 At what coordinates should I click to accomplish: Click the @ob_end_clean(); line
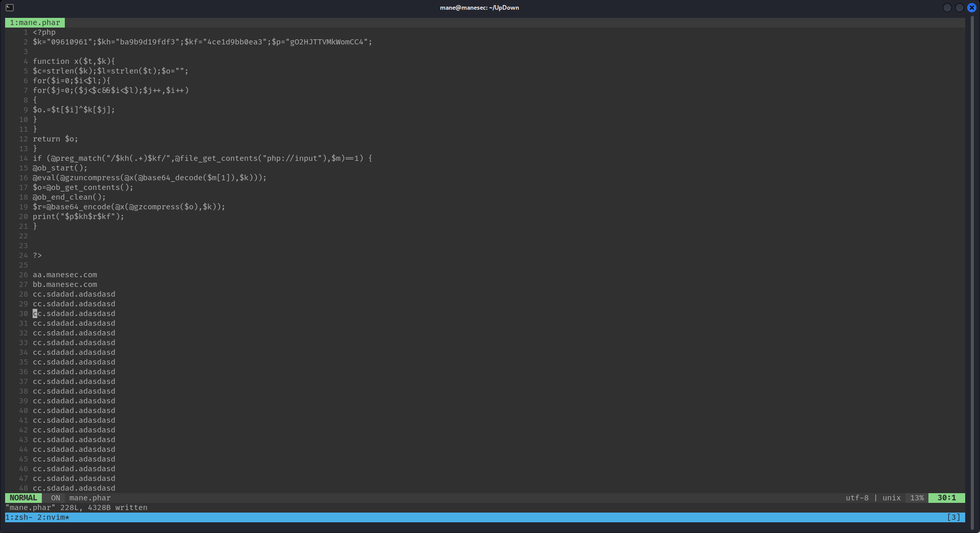69,197
